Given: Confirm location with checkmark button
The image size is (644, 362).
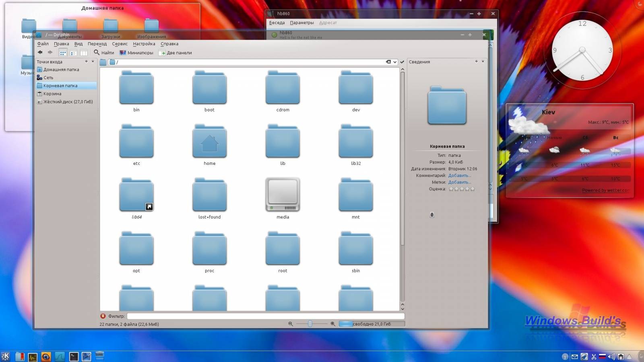Looking at the screenshot, I should coord(402,62).
